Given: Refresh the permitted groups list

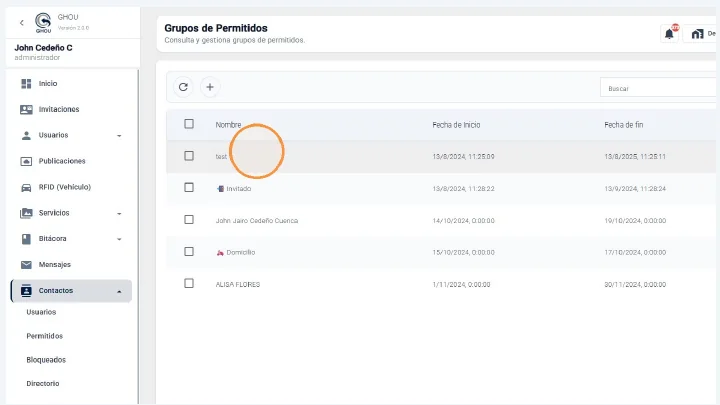Looking at the screenshot, I should point(183,87).
